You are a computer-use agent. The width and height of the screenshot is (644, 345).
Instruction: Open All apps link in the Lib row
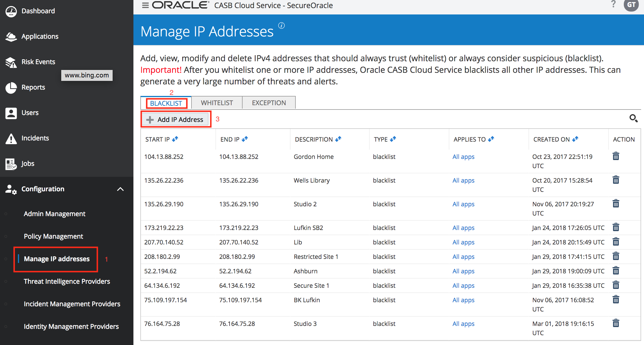463,242
